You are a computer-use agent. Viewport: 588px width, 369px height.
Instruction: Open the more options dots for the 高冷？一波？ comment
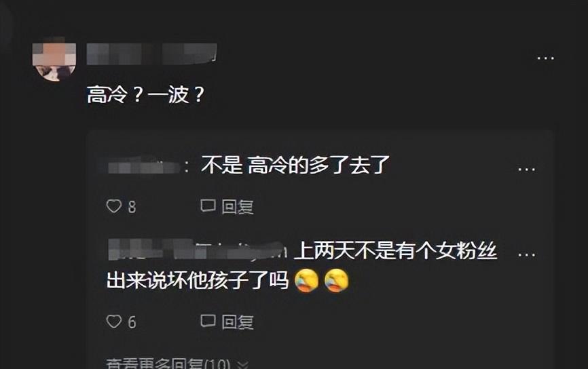click(x=545, y=58)
